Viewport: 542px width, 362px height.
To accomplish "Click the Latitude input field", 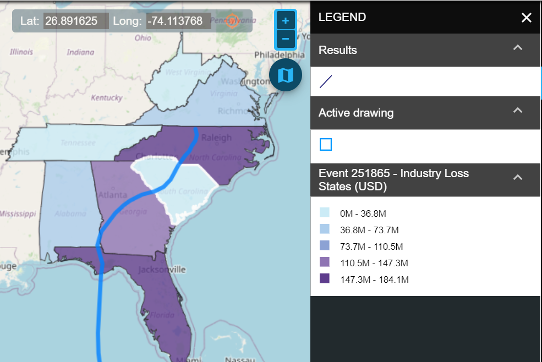I will pos(76,21).
